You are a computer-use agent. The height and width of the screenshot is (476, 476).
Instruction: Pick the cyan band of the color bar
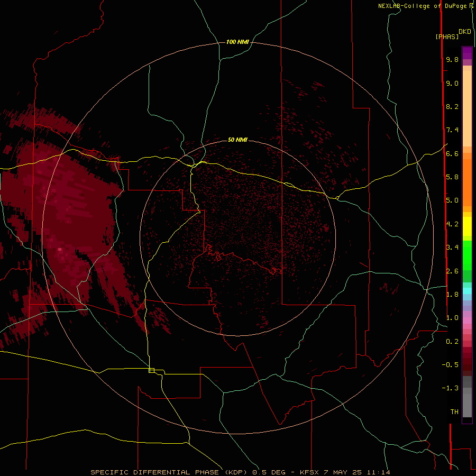tap(467, 291)
